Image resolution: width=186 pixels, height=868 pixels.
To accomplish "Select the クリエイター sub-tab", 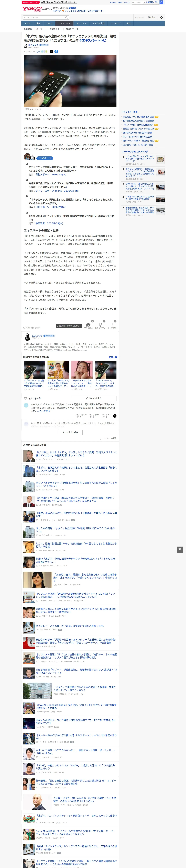I will pos(55,29).
